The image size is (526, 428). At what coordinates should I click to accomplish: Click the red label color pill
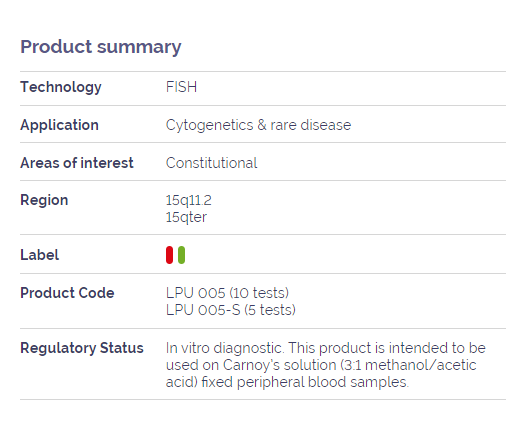[169, 255]
